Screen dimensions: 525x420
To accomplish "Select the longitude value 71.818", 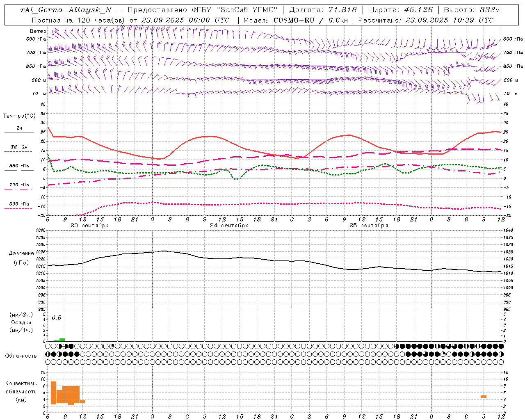I will pos(342,10).
